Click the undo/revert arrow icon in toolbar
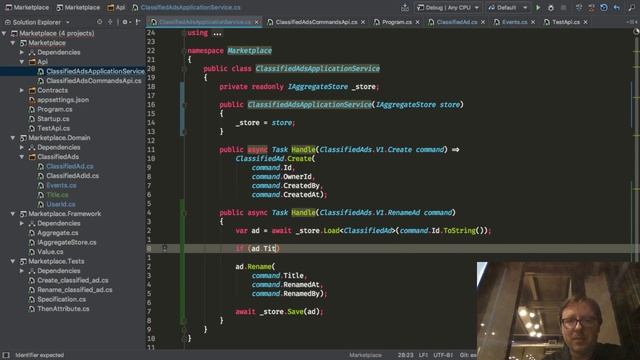 coord(617,8)
